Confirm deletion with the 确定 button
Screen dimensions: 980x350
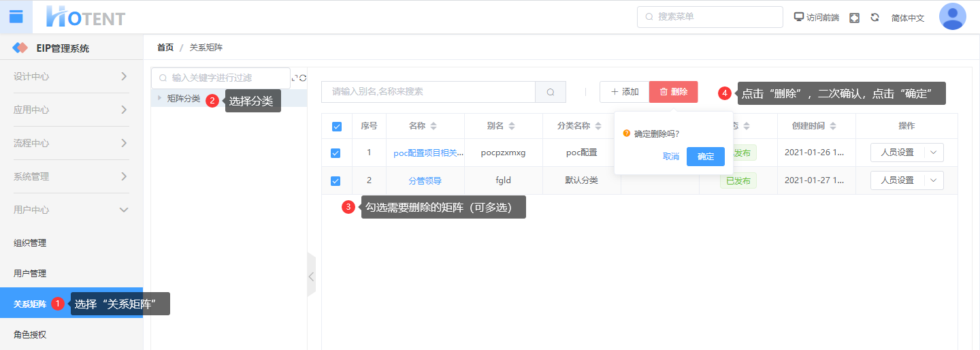tap(705, 157)
